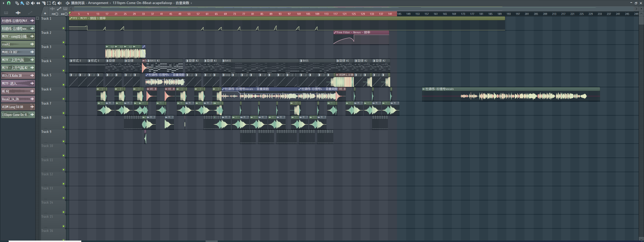The image size is (644, 242).
Task: Open the crash1 clip options icon
Action: coord(32,44)
